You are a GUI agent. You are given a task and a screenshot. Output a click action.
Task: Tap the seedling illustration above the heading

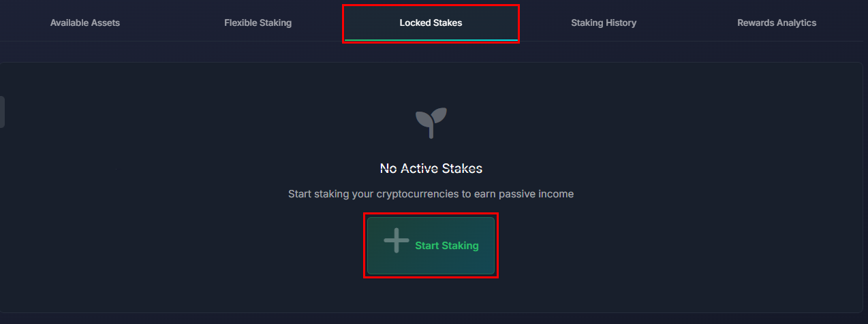click(x=431, y=122)
